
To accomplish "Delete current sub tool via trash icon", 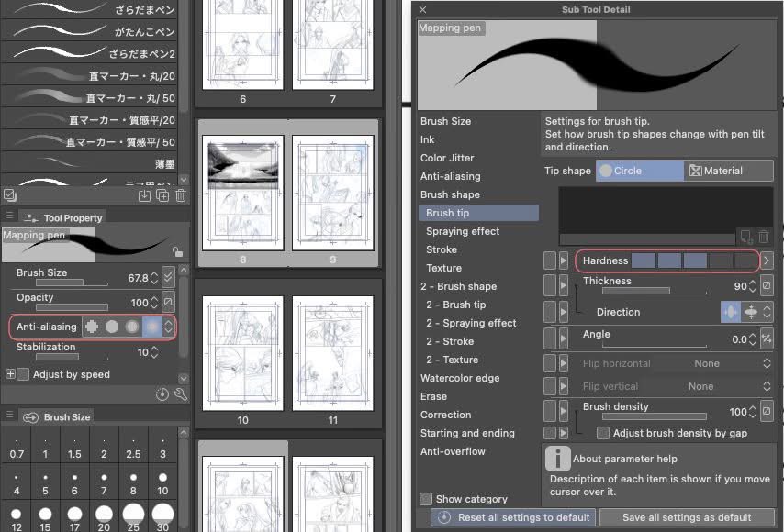I will 179,195.
